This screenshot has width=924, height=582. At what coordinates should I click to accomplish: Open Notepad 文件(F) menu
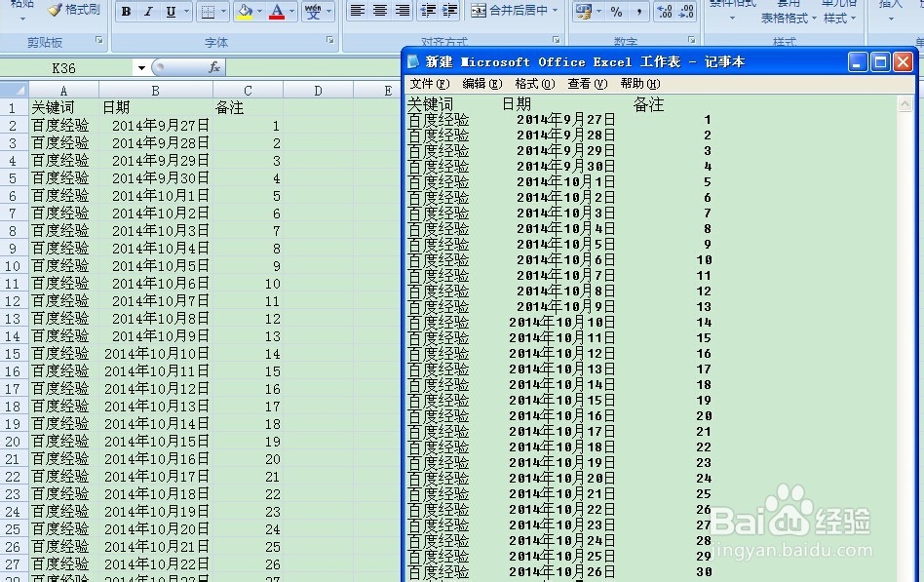(x=430, y=84)
